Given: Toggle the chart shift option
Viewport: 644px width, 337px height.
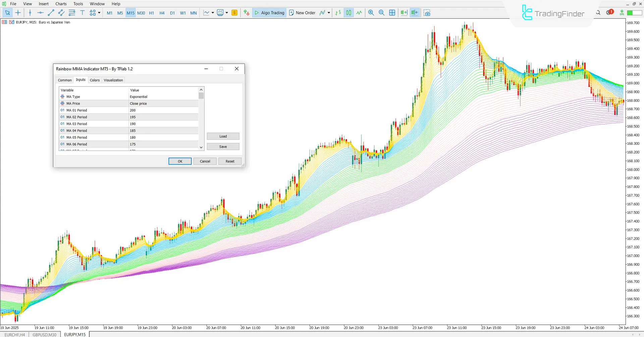Looking at the screenshot, I should pyautogui.click(x=414, y=12).
